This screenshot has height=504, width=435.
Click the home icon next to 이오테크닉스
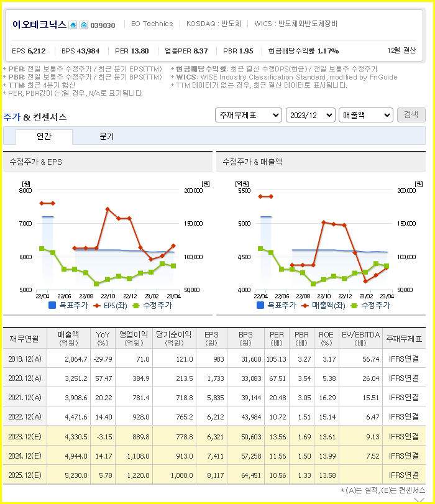73,25
